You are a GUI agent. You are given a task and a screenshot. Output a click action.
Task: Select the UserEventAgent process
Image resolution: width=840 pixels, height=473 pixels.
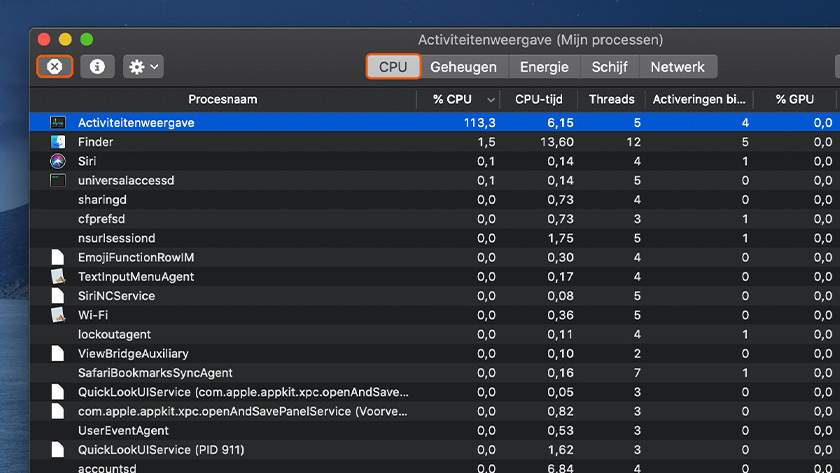pyautogui.click(x=123, y=431)
